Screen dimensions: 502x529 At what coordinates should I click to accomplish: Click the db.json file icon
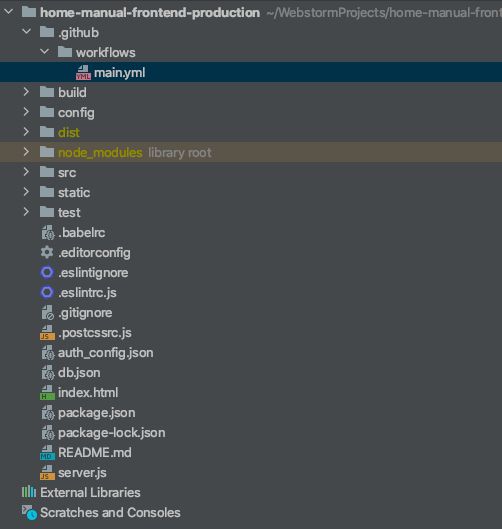pos(48,373)
